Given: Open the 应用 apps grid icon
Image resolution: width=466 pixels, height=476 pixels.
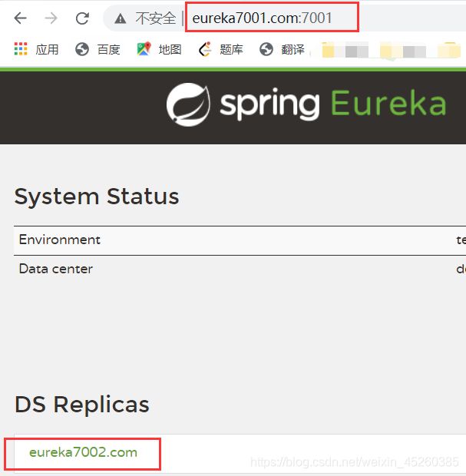Looking at the screenshot, I should pyautogui.click(x=21, y=49).
